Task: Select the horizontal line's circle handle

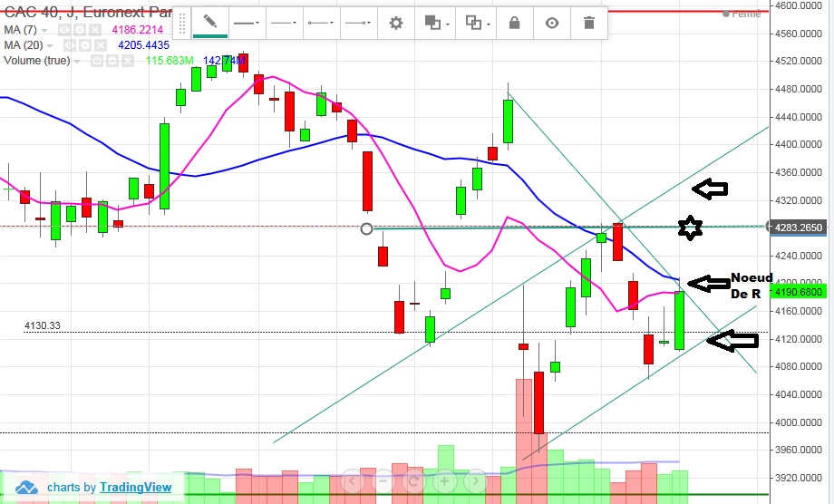Action: [366, 229]
